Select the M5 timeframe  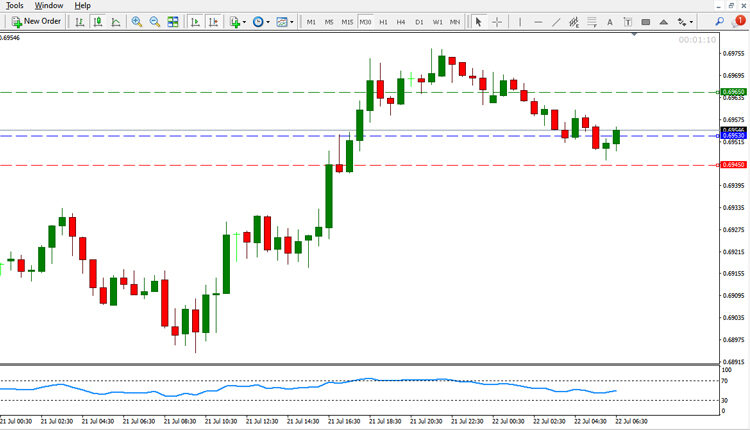(329, 22)
